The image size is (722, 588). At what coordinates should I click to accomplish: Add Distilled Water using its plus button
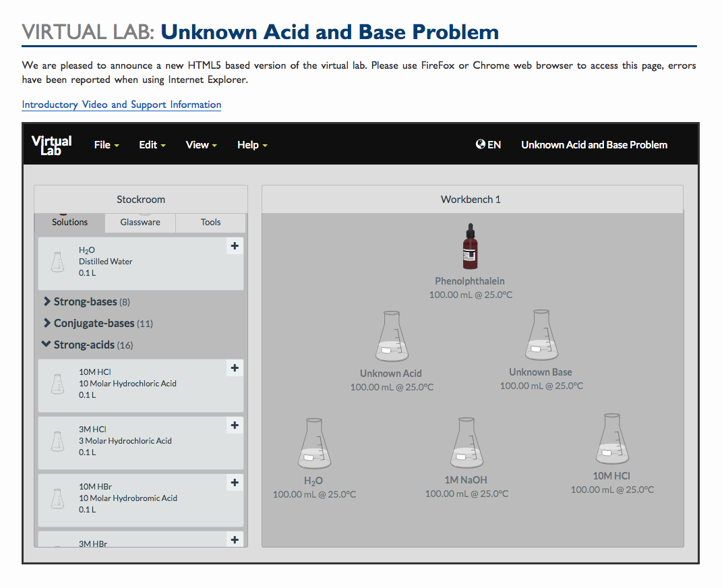[x=234, y=246]
